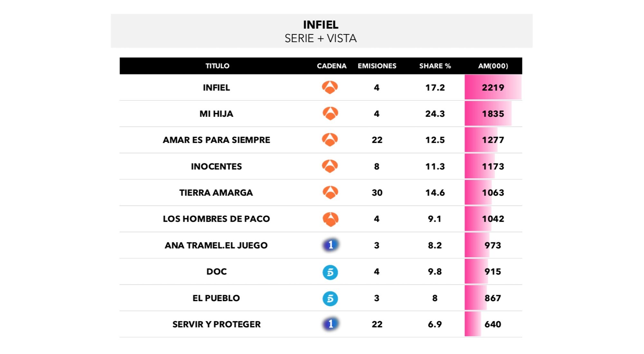The width and height of the screenshot is (644, 354).
Task: Click the LOS HOMBRES DE PACO title
Action: click(x=216, y=219)
